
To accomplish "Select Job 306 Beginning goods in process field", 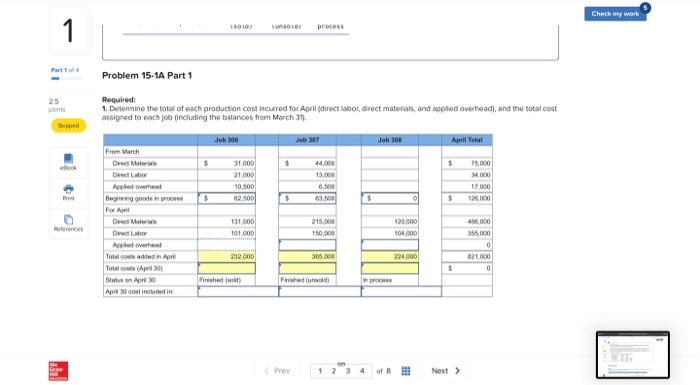I will tap(226, 198).
